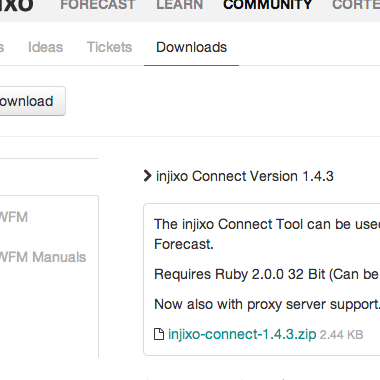This screenshot has height=380, width=380.
Task: Click the file icon beside injixo-connect-1.4.3.zip
Action: (159, 334)
